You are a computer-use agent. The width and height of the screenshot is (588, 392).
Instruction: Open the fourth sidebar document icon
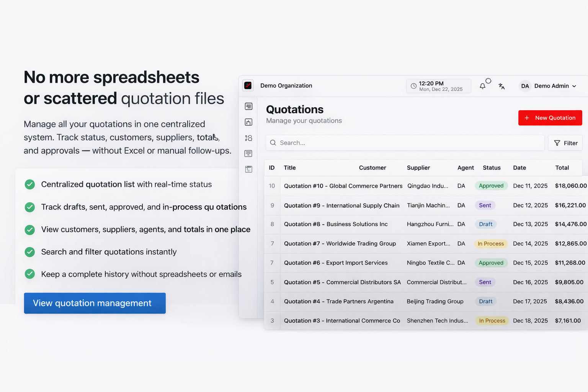[248, 154]
